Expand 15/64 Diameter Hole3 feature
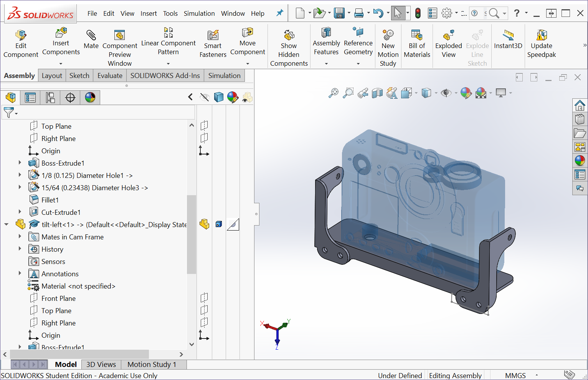588x380 pixels. [x=20, y=188]
